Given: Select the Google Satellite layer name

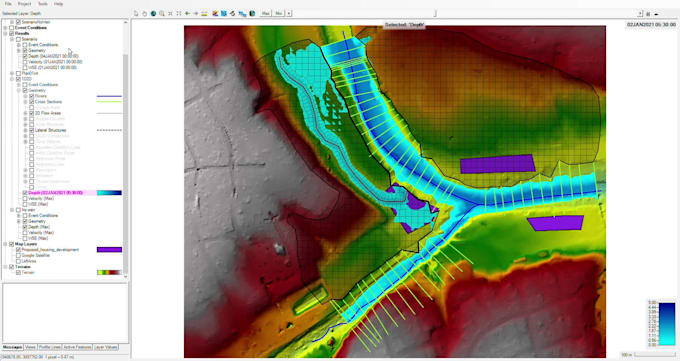Looking at the screenshot, I should tap(36, 255).
